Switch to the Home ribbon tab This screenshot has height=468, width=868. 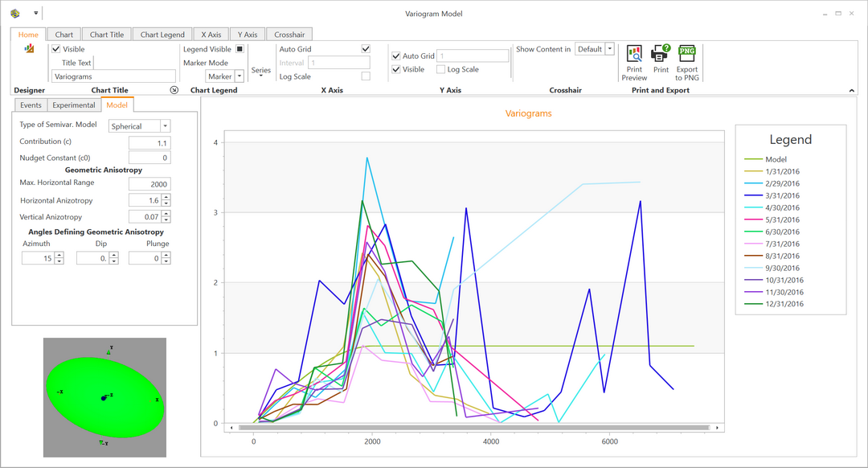[28, 35]
